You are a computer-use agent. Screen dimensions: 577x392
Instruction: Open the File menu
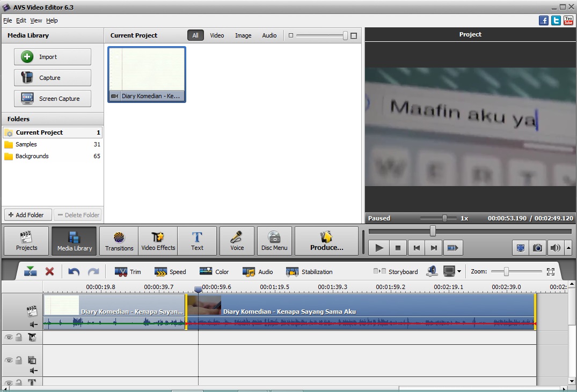tap(8, 20)
